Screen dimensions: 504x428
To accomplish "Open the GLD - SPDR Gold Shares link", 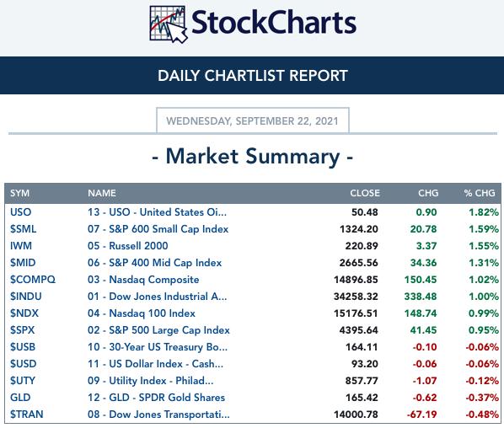I will tap(156, 398).
